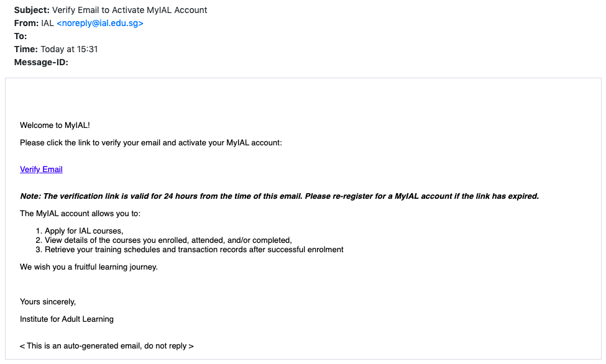Click the bold italic 24 hours note
This screenshot has width=606, height=364.
pyautogui.click(x=279, y=196)
